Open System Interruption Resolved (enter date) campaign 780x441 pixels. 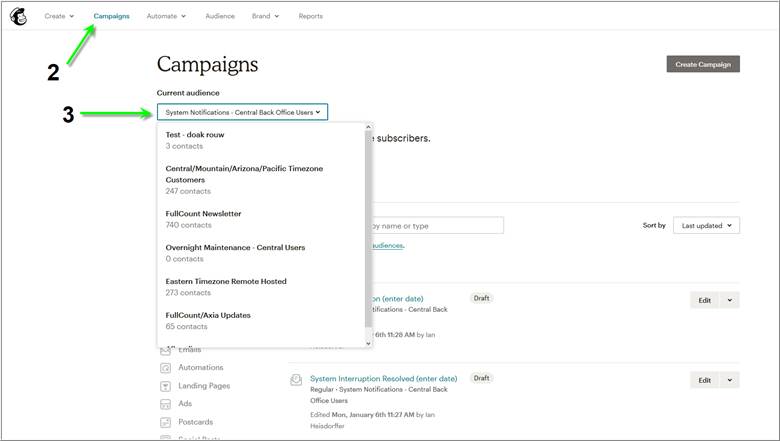384,379
